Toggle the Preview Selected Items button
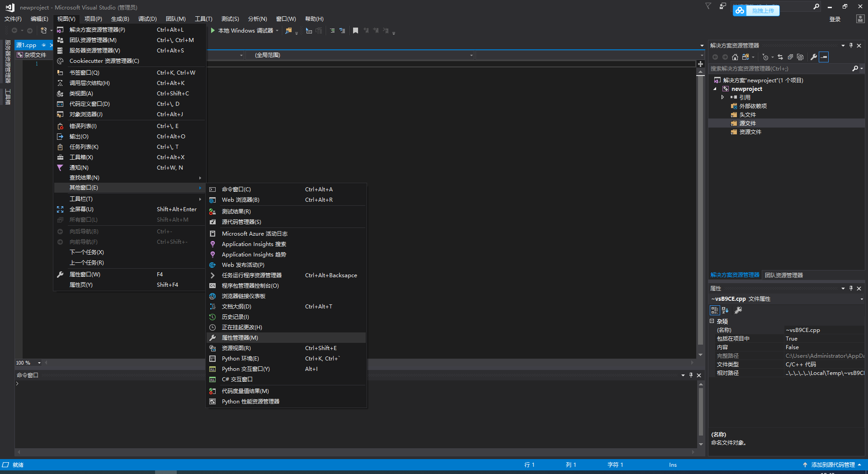Image resolution: width=868 pixels, height=474 pixels. [x=824, y=57]
